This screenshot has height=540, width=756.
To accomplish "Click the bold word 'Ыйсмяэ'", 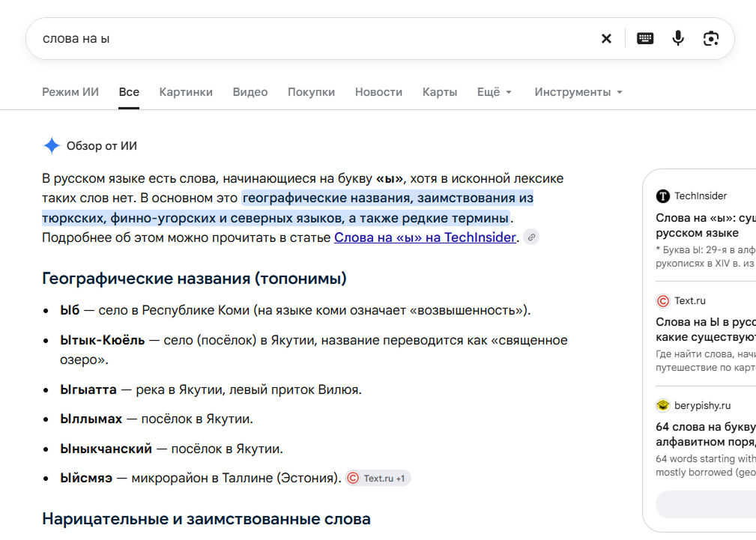I will click(x=86, y=478).
